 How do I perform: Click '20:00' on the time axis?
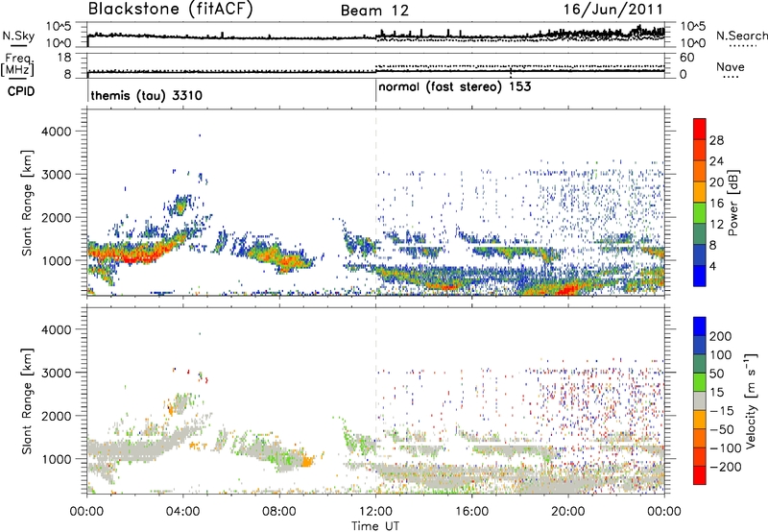click(568, 512)
